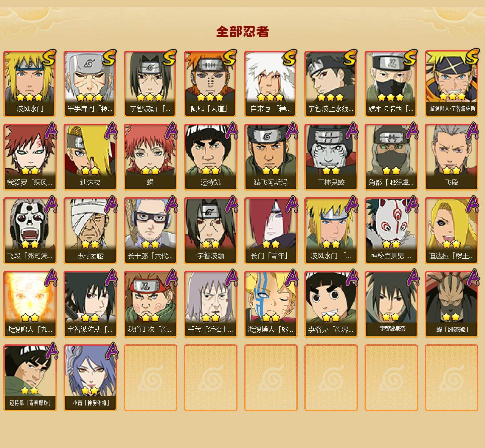485x448 pixels.
Task: Click the 漩涡鸣人·宇智波佐助 card
Action: tap(451, 84)
